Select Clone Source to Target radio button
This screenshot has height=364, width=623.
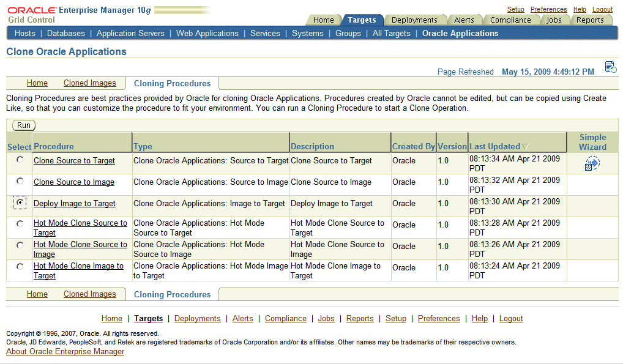coord(20,160)
